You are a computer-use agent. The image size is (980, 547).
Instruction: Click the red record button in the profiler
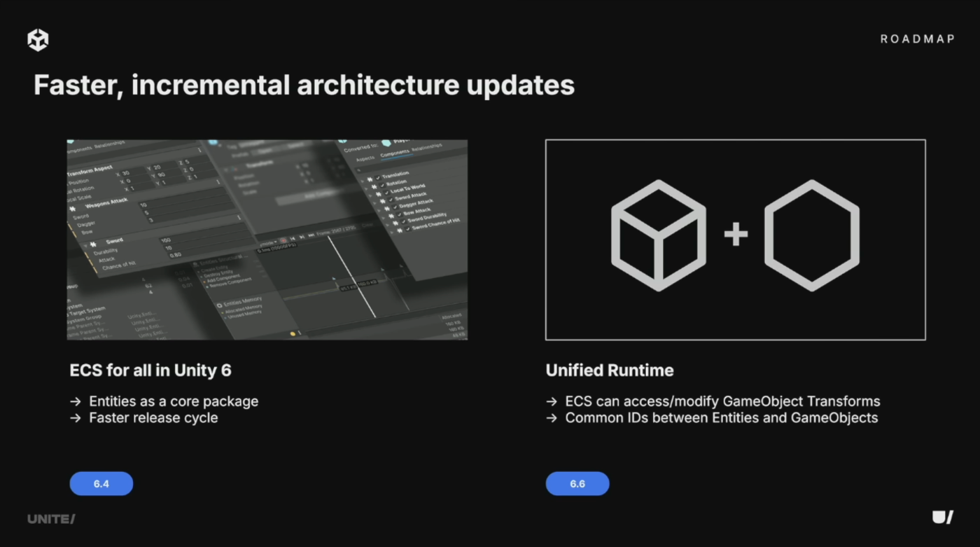coord(283,240)
